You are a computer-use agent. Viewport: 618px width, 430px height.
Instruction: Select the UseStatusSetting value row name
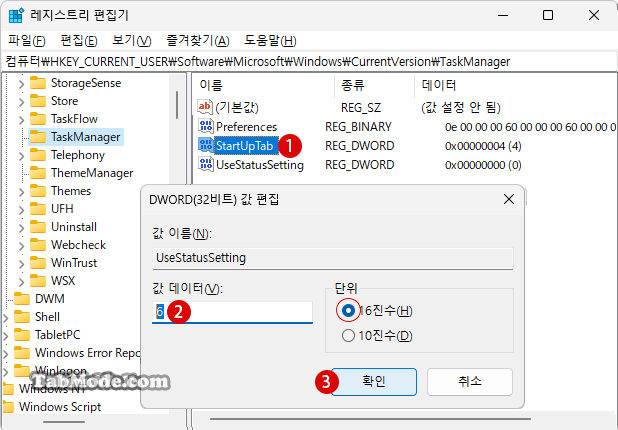pyautogui.click(x=260, y=165)
